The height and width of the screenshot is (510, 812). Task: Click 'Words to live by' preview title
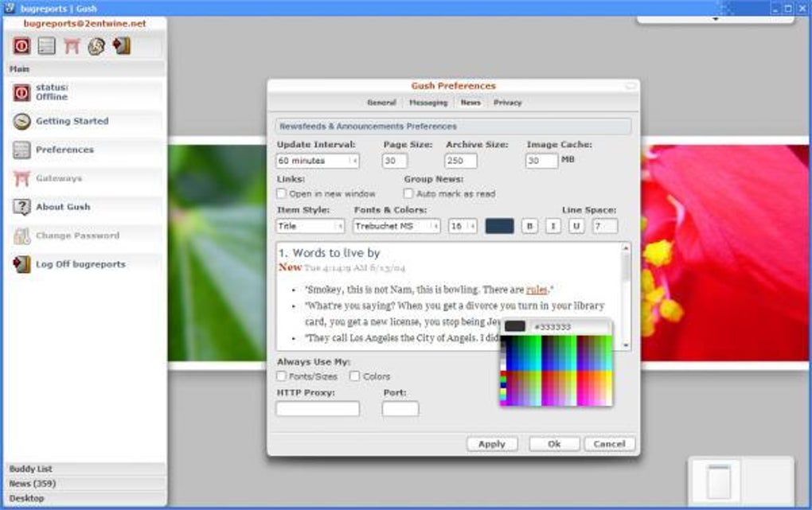click(336, 253)
